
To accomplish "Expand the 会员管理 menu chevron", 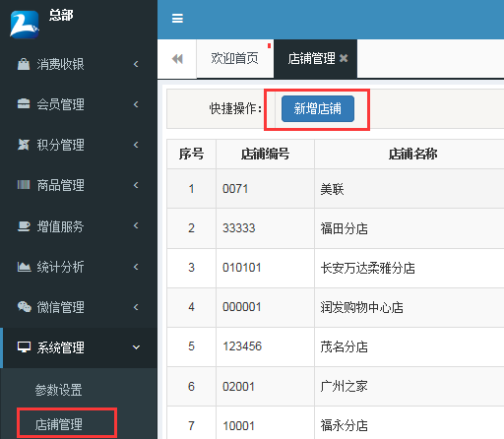I will click(136, 104).
